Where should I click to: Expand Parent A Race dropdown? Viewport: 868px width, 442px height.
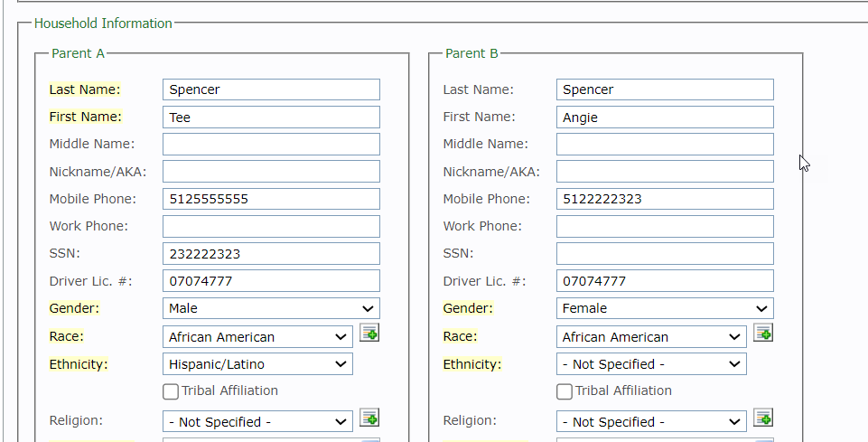[x=257, y=337]
